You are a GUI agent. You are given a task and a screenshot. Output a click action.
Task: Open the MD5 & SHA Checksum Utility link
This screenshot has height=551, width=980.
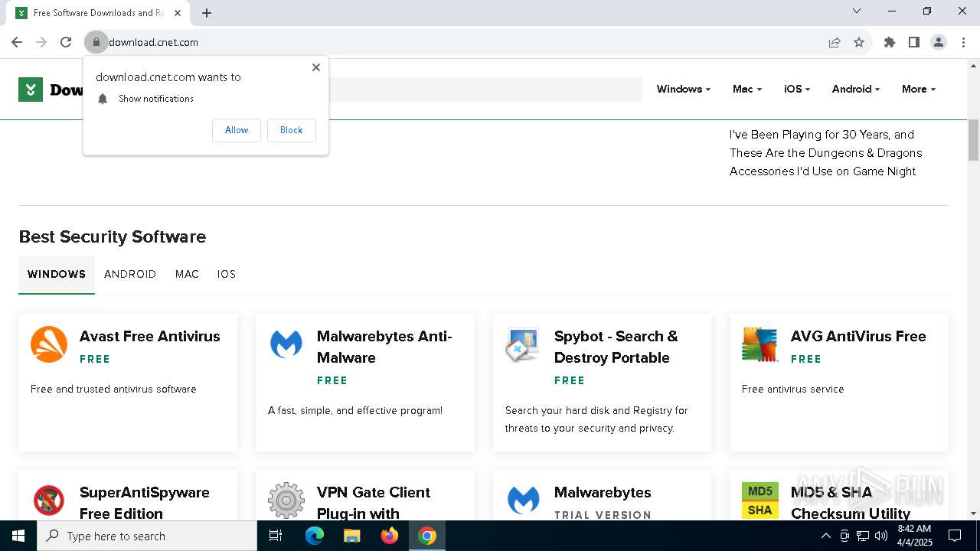click(x=851, y=503)
